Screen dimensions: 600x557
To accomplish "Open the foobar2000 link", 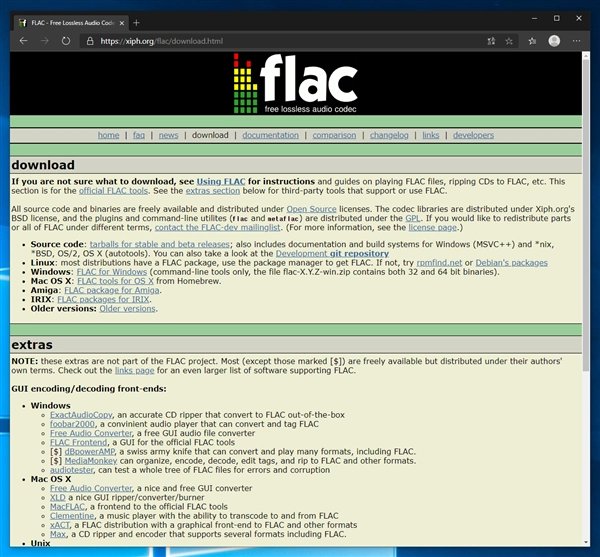I will coord(72,424).
